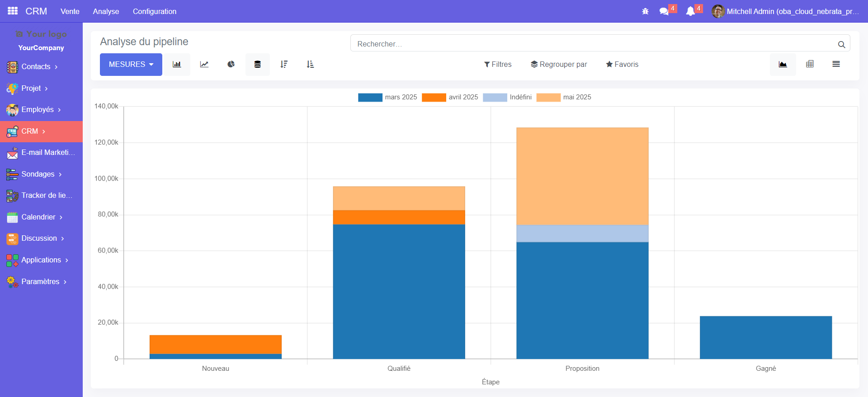The width and height of the screenshot is (868, 397).
Task: Open the debug bug icon menu
Action: [x=645, y=11]
